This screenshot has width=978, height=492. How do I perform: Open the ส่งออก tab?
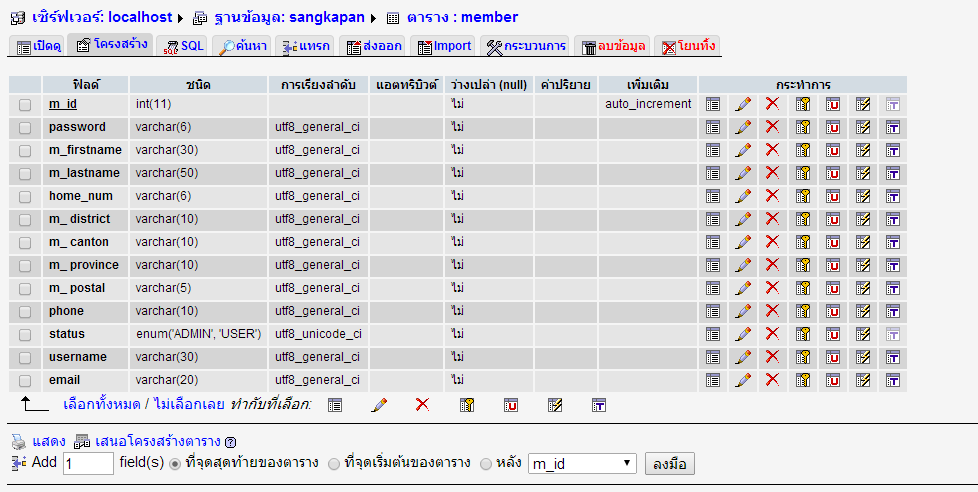click(374, 46)
